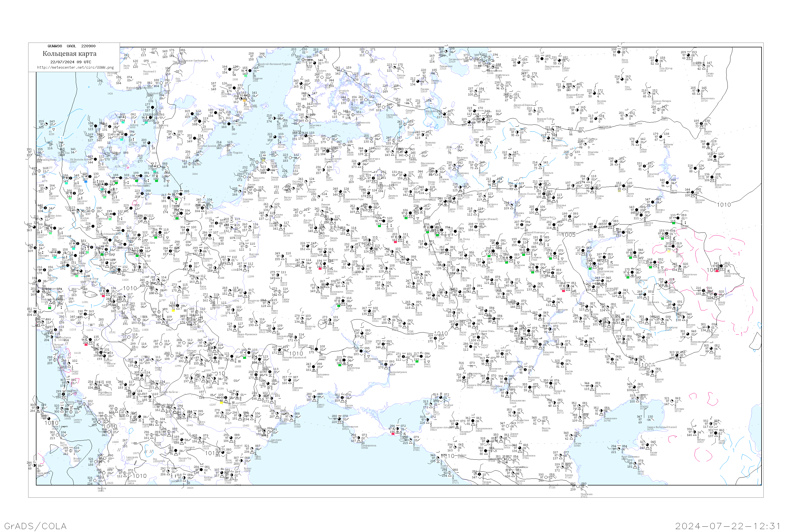The width and height of the screenshot is (798, 532).
Task: Click the meteocenter.net UUWW.png URL
Action: pos(75,68)
